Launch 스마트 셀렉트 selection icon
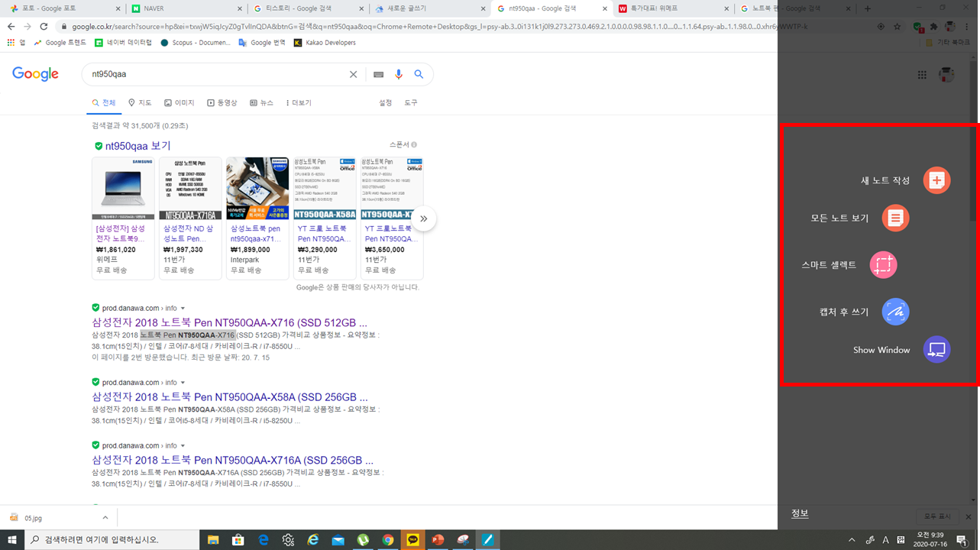 (x=883, y=265)
